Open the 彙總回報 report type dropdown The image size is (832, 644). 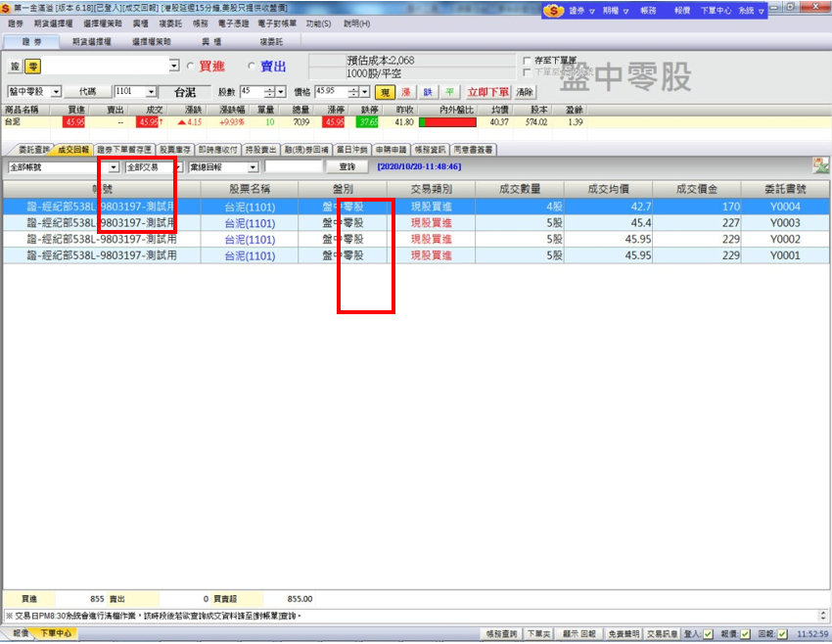(x=253, y=167)
